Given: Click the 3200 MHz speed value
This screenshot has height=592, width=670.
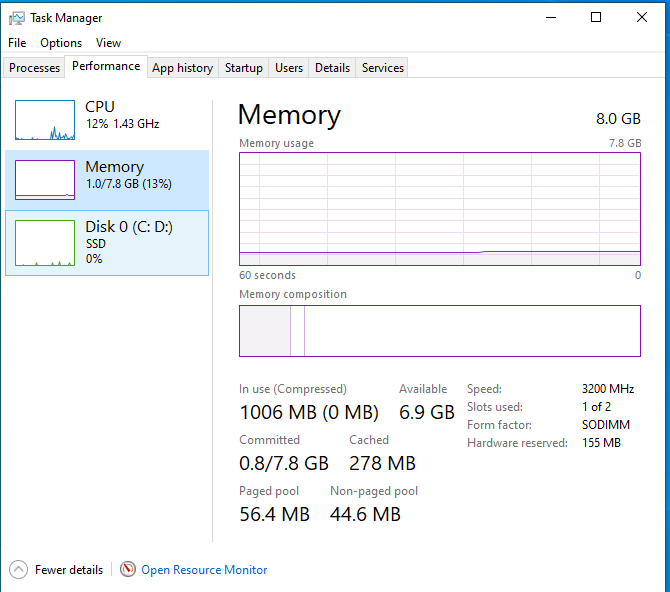Looking at the screenshot, I should coord(608,389).
